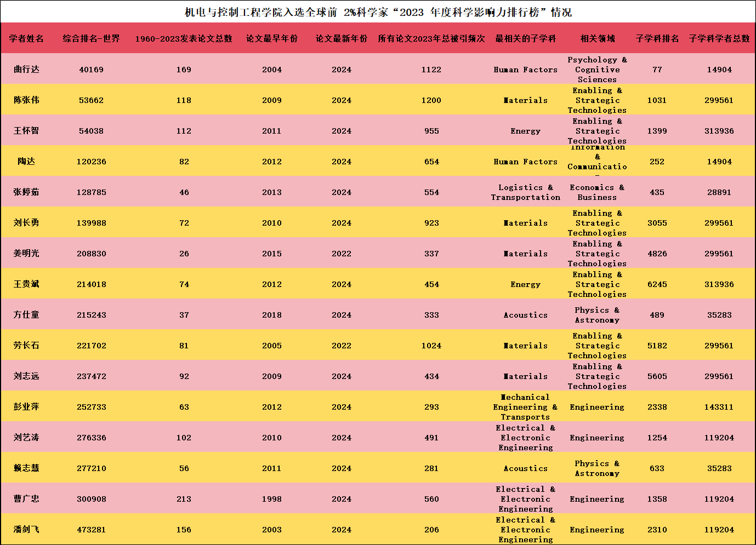756x545 pixels.
Task: Select the Psychology & Cognitive Sciences cell
Action: click(x=597, y=70)
